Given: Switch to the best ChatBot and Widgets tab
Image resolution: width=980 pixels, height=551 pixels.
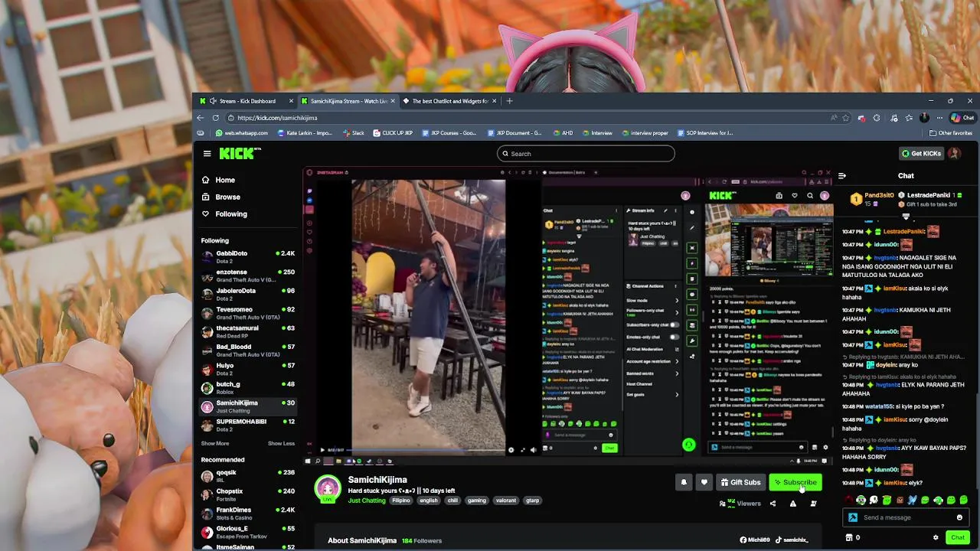Looking at the screenshot, I should pyautogui.click(x=449, y=101).
